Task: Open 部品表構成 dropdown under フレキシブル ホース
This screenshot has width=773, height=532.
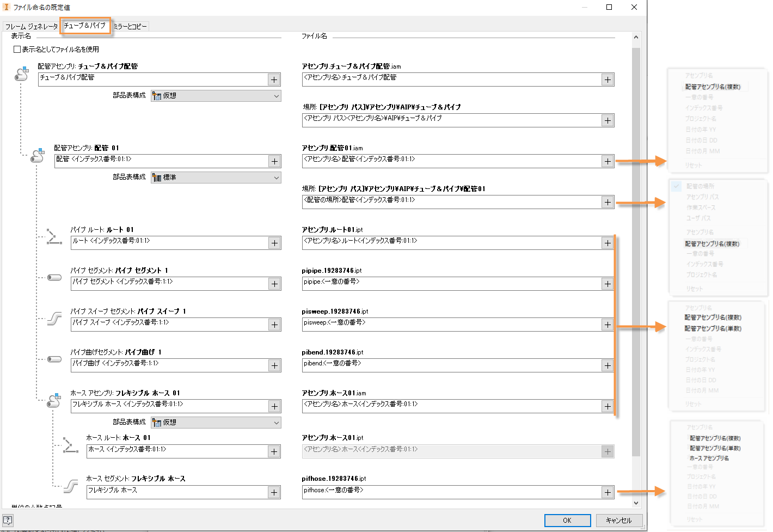Action: [x=216, y=423]
